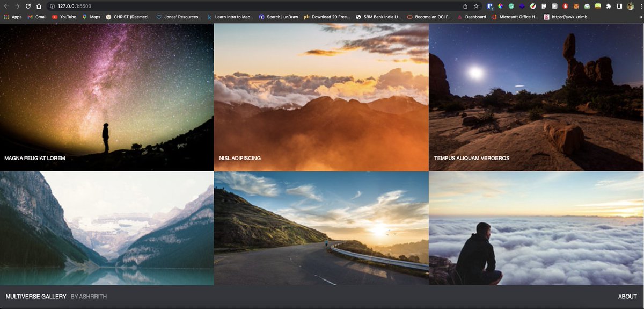Open the Chrome three-dot menu
644x309 pixels.
(x=640, y=6)
